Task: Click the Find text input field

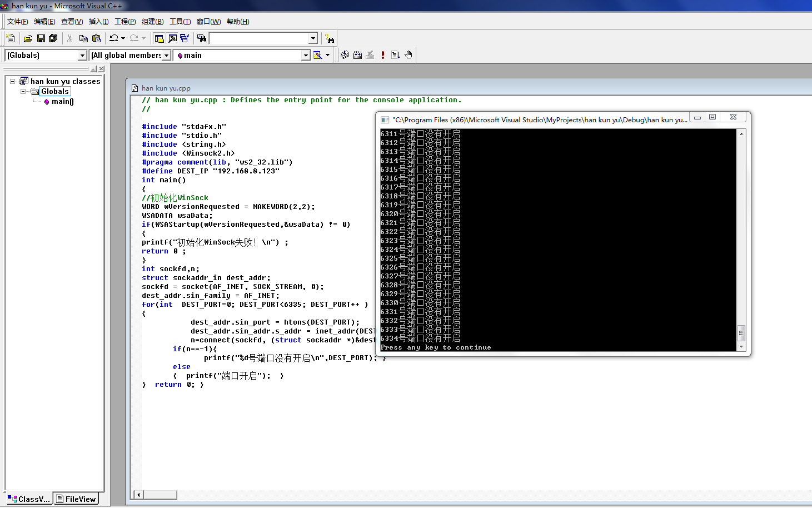Action: 258,38
